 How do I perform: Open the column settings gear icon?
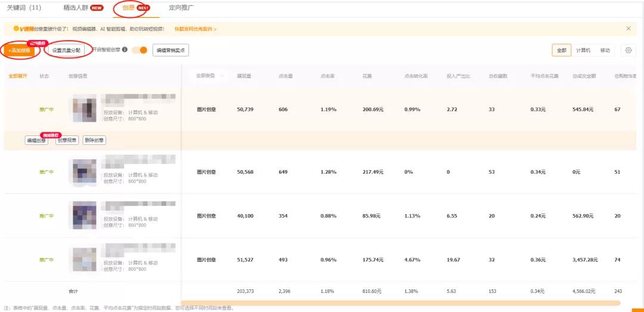(628, 51)
